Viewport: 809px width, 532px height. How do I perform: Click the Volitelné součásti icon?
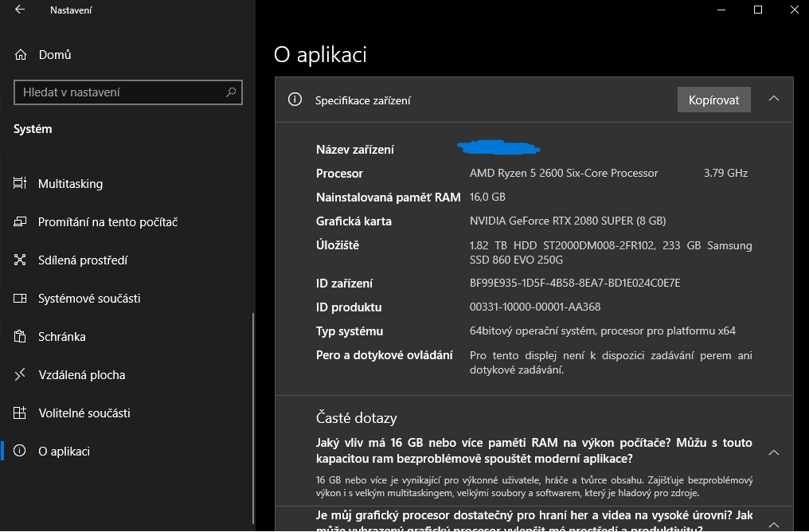(x=20, y=413)
